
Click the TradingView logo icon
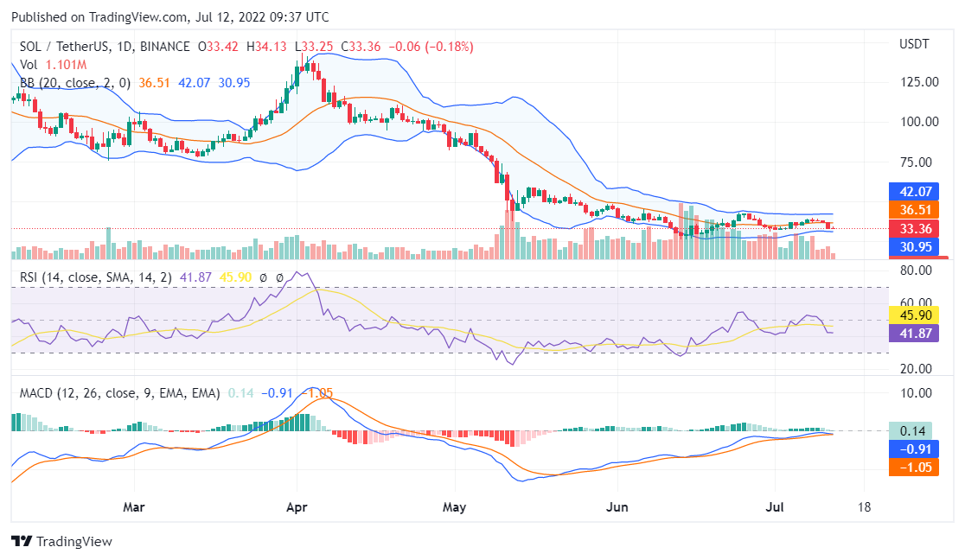click(x=22, y=541)
